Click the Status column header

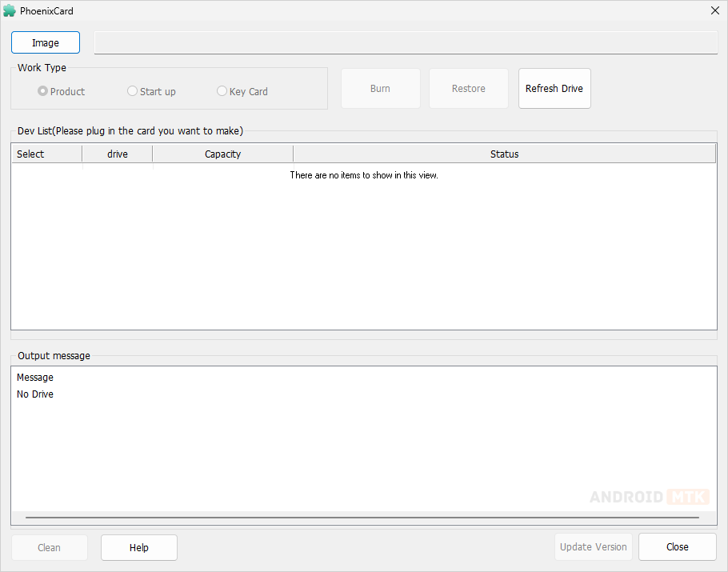[x=504, y=154]
